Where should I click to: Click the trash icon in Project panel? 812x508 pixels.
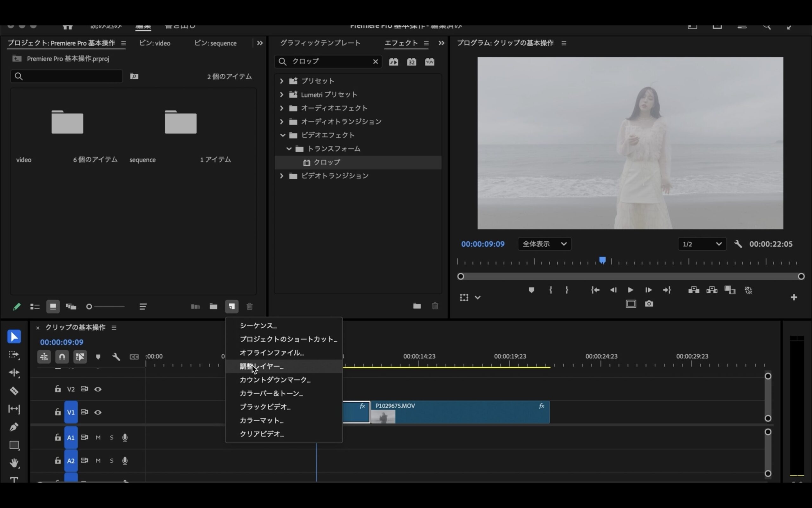250,306
